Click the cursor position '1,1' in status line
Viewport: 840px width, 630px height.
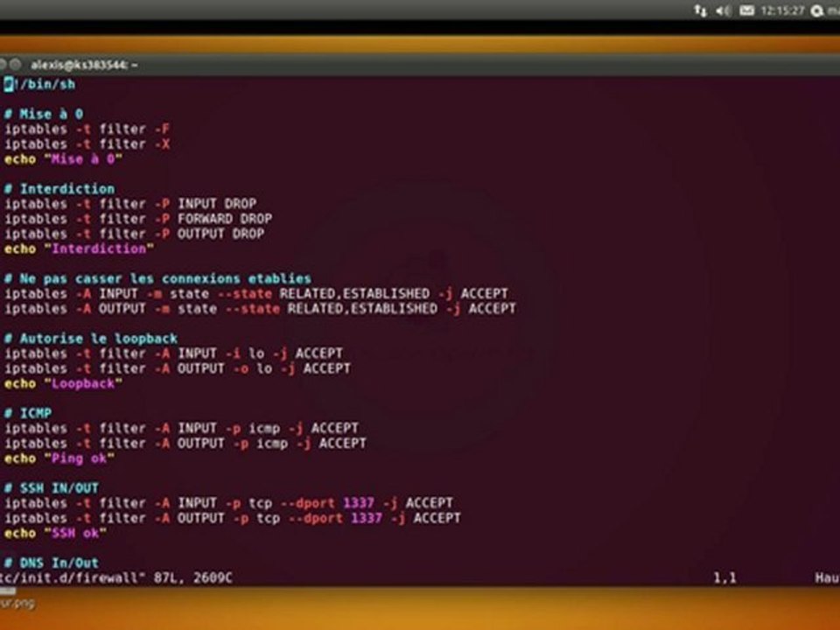724,578
